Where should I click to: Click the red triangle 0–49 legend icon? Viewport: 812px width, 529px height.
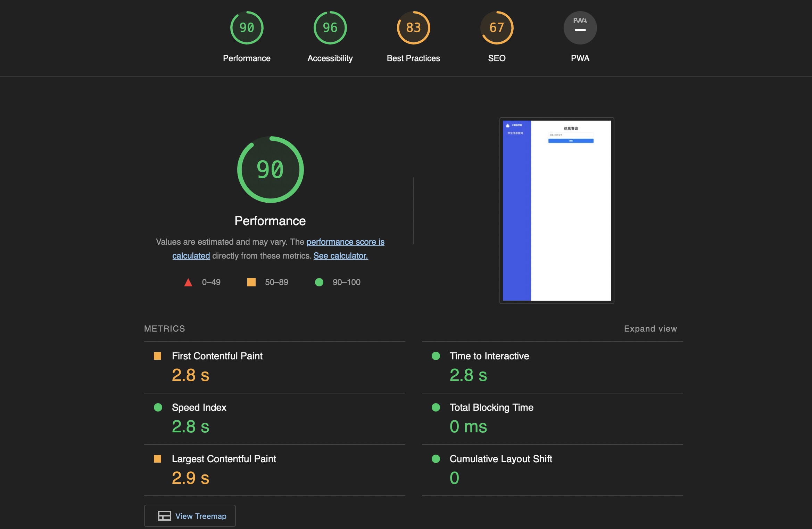click(x=188, y=282)
